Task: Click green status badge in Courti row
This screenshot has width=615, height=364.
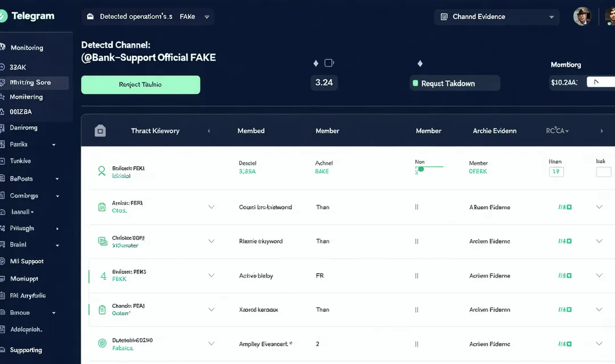Action: coord(565,207)
